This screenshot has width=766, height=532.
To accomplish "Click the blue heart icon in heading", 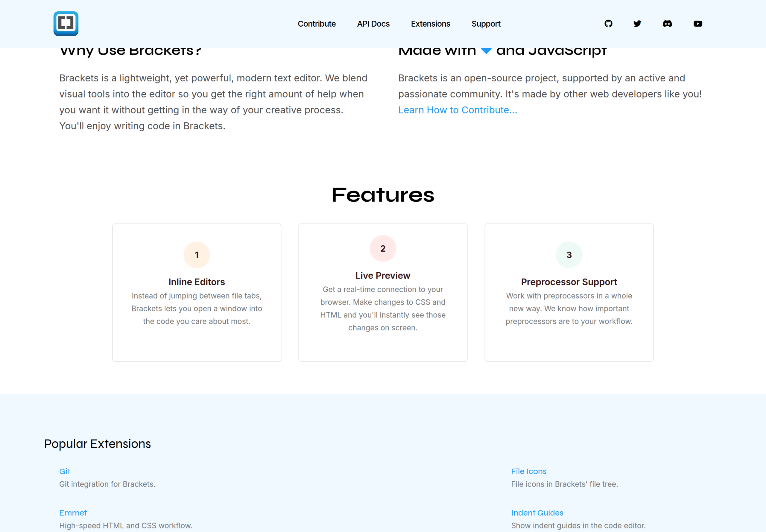I will point(486,51).
